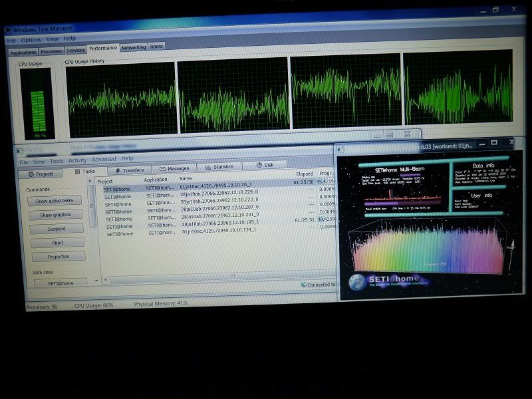Viewport: 532px width, 399px height.
Task: Abort the selected task
Action: point(58,243)
